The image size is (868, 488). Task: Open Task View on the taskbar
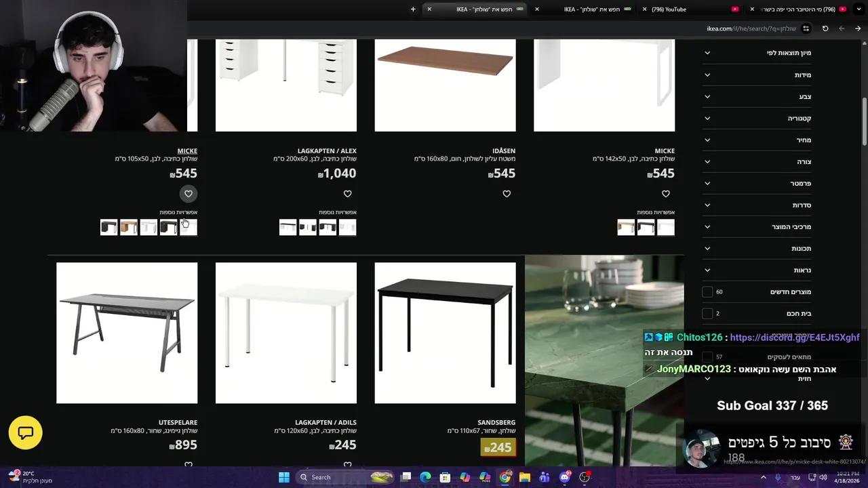pos(406,477)
